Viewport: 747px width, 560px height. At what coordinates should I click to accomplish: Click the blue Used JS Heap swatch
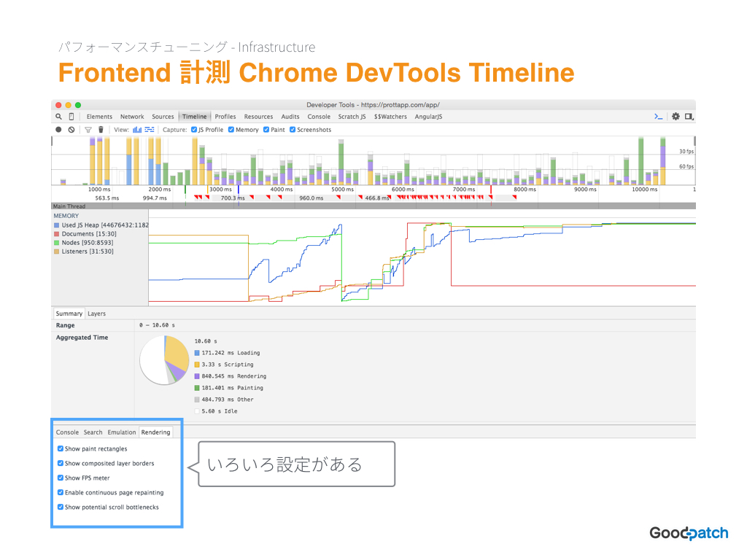tap(57, 225)
